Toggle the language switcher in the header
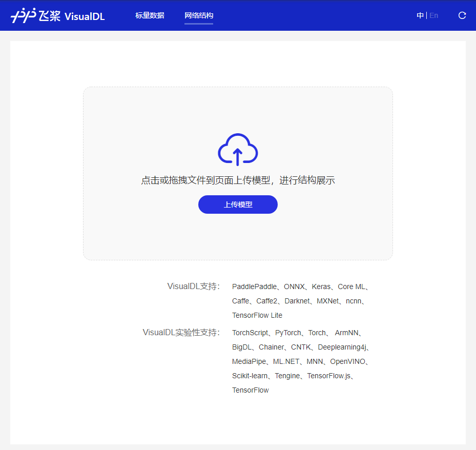The image size is (476, 450). (x=427, y=15)
